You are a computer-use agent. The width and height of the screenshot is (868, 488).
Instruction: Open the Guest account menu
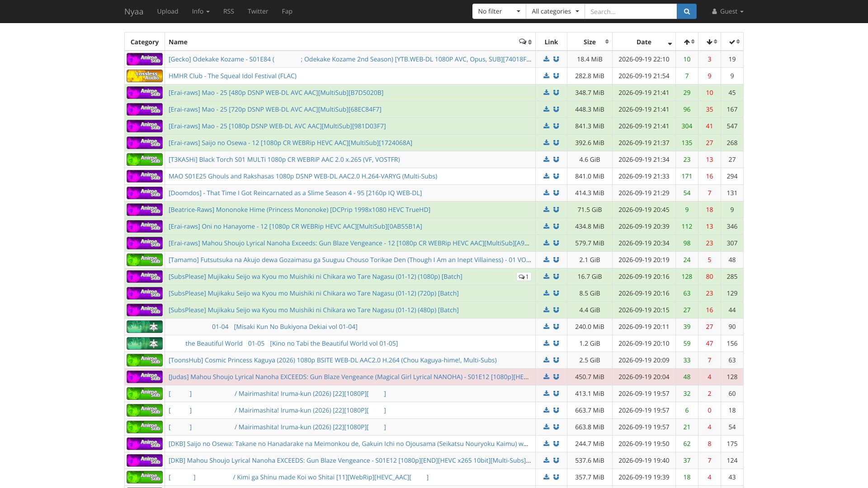[x=727, y=11]
